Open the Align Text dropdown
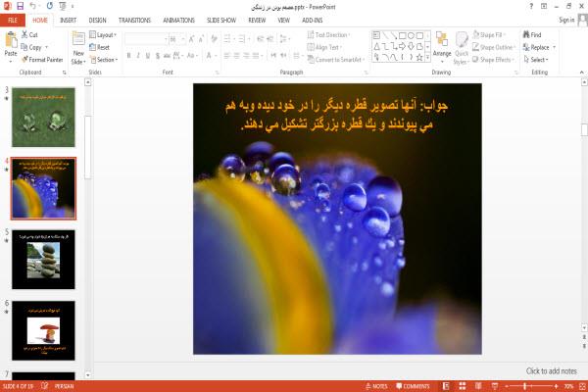Screen dimensions: 588x392 tap(324, 47)
